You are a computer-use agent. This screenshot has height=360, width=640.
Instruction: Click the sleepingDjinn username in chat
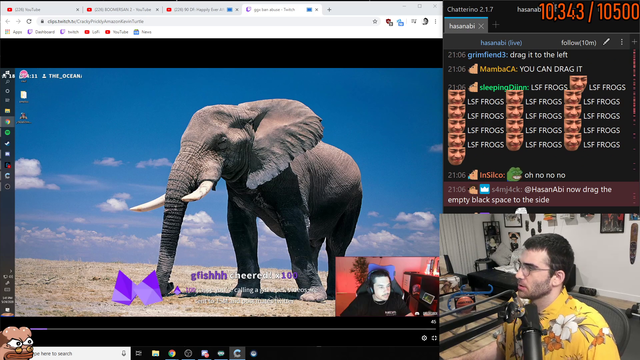point(505,87)
